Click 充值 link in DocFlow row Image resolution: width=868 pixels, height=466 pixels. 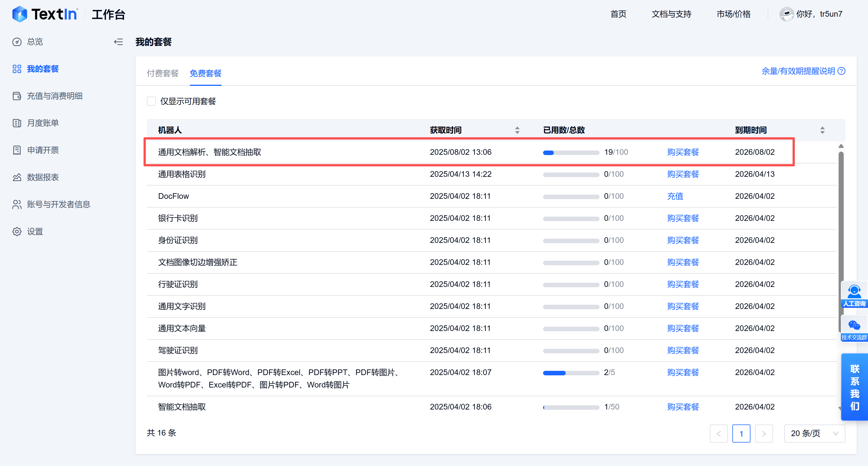tap(675, 196)
